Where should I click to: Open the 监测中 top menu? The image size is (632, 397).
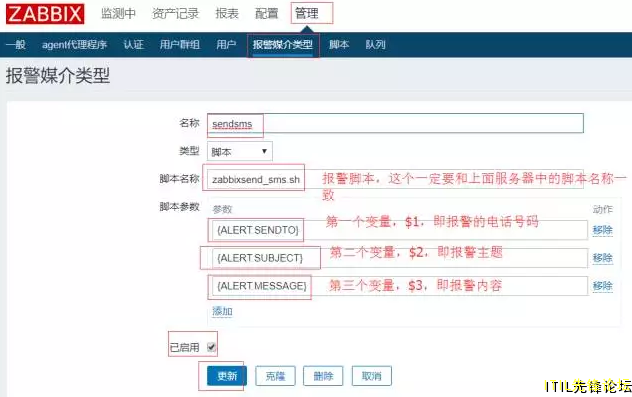[x=118, y=14]
